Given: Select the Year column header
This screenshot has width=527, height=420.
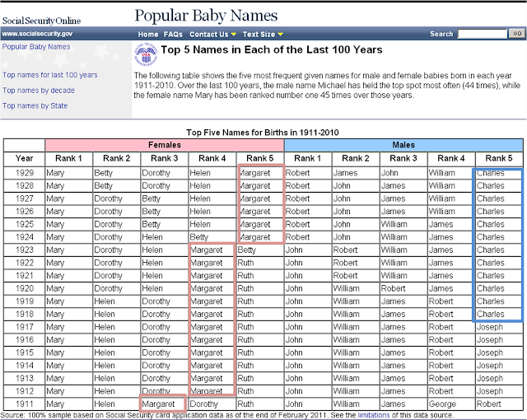Looking at the screenshot, I should coord(24,158).
